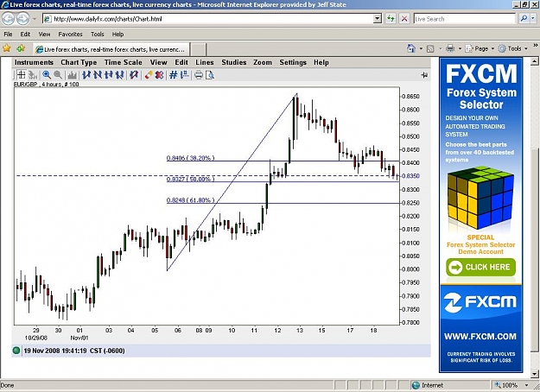540x392 pixels.
Task: Click the pin icon at toolbar right
Action: [x=424, y=74]
